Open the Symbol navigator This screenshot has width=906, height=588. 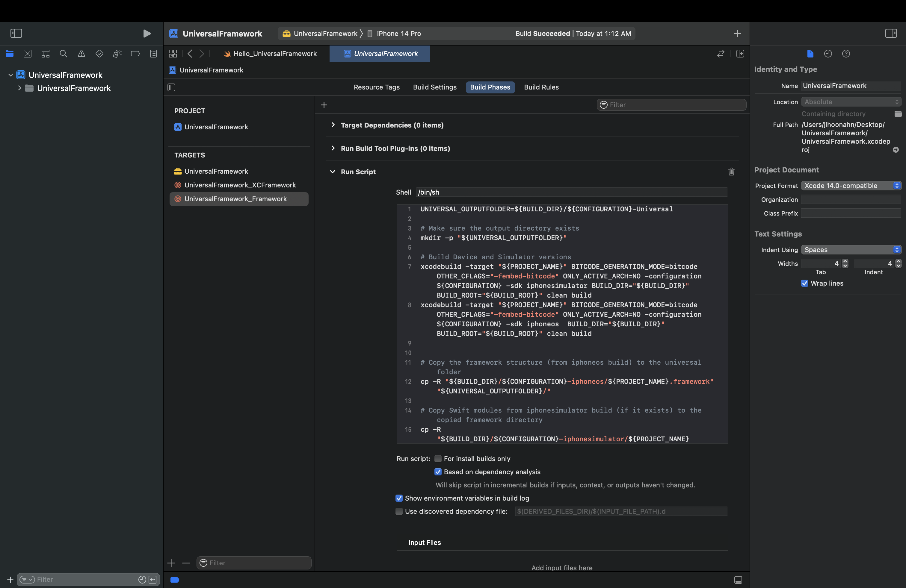click(45, 54)
